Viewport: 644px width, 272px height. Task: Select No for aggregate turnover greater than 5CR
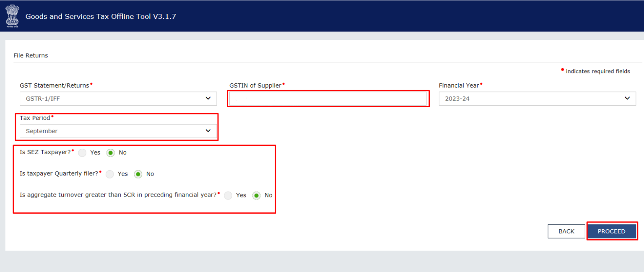click(x=256, y=195)
